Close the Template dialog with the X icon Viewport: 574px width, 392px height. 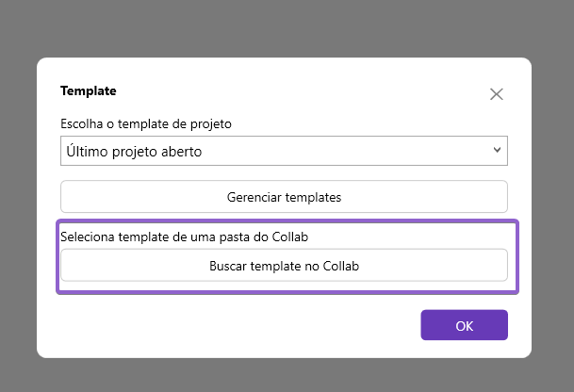tap(497, 94)
